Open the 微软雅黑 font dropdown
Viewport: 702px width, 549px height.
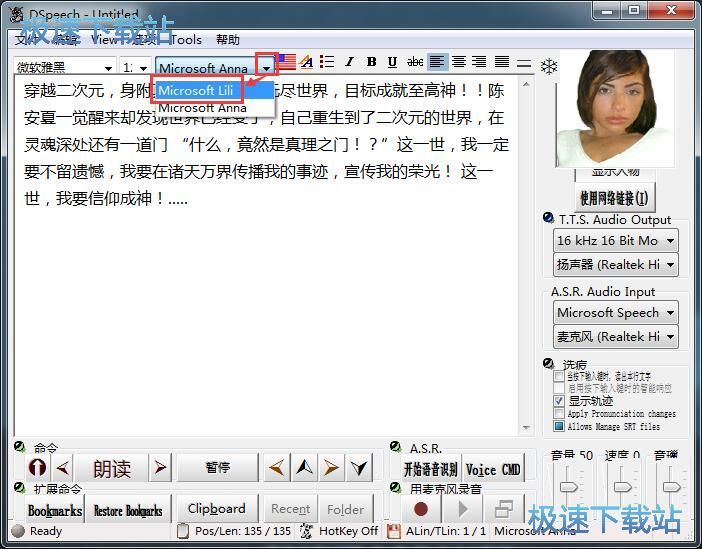tap(108, 68)
